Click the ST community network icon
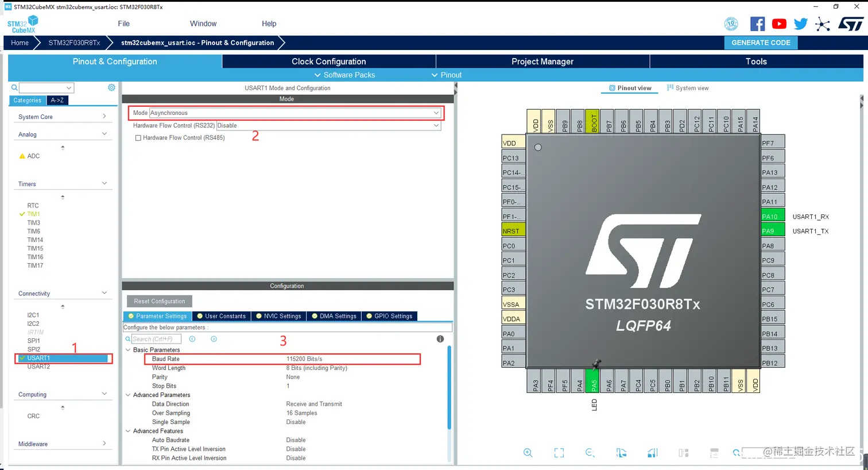 [823, 24]
